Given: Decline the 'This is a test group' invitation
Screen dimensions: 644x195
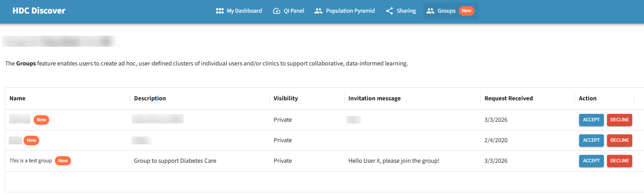Looking at the screenshot, I should point(619,161).
